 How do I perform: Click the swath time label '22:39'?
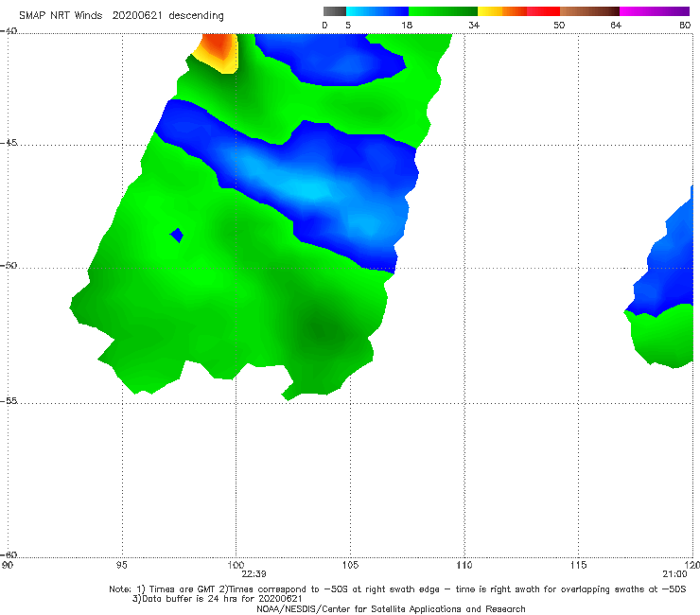pyautogui.click(x=254, y=574)
